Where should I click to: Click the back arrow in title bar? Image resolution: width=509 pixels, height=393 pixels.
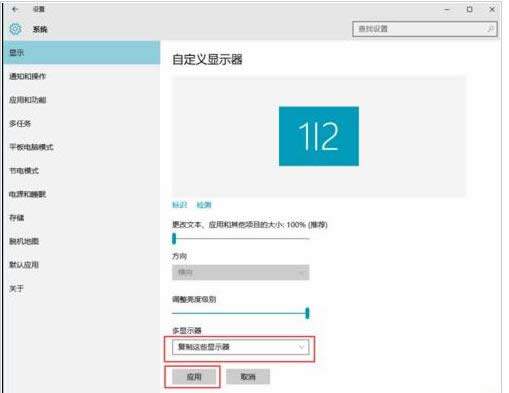pos(15,9)
